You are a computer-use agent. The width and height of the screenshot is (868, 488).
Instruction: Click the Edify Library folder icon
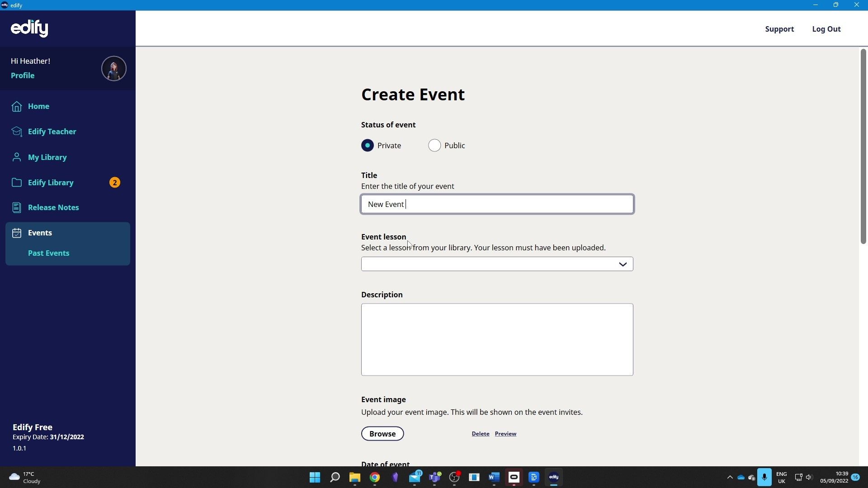click(x=17, y=183)
